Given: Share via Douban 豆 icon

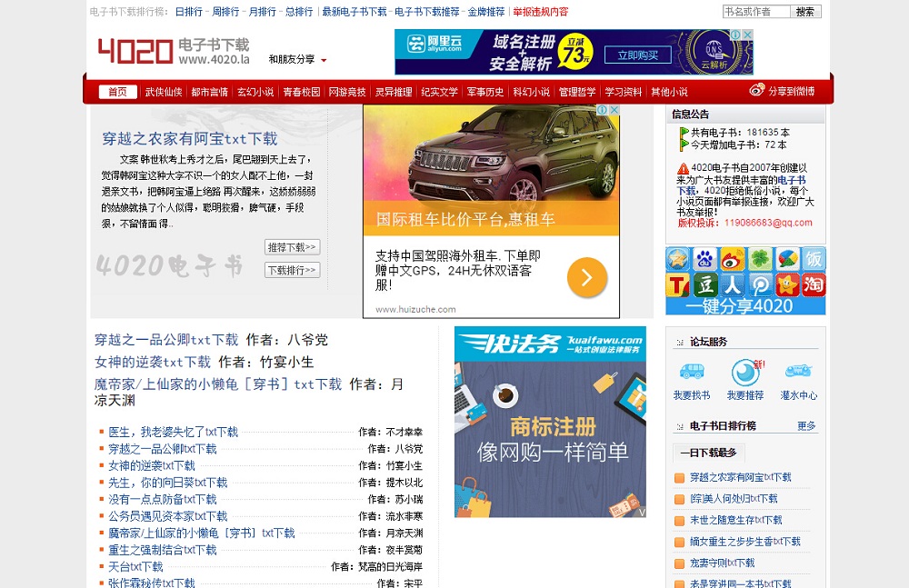Looking at the screenshot, I should pos(704,284).
